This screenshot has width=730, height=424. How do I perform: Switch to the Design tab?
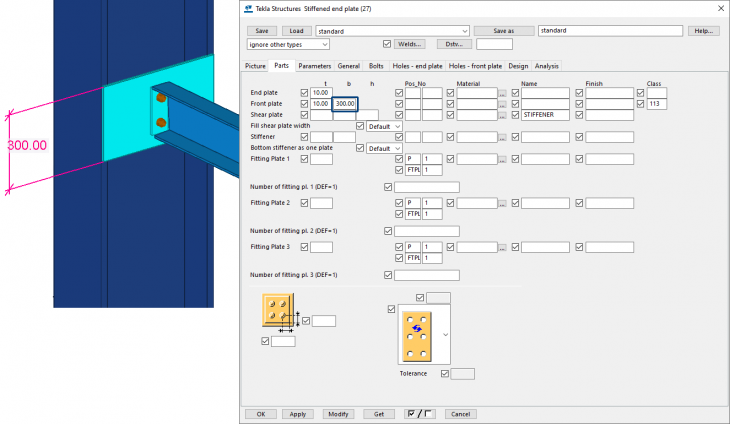pos(518,66)
